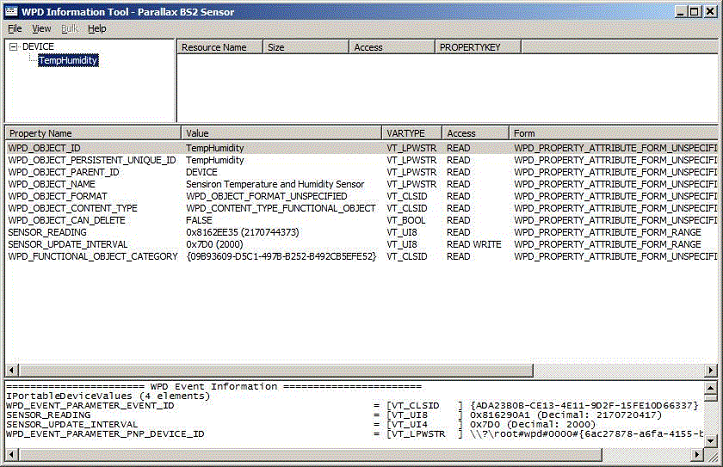The height and width of the screenshot is (467, 723).
Task: Click the property list Access column header
Action: point(475,133)
